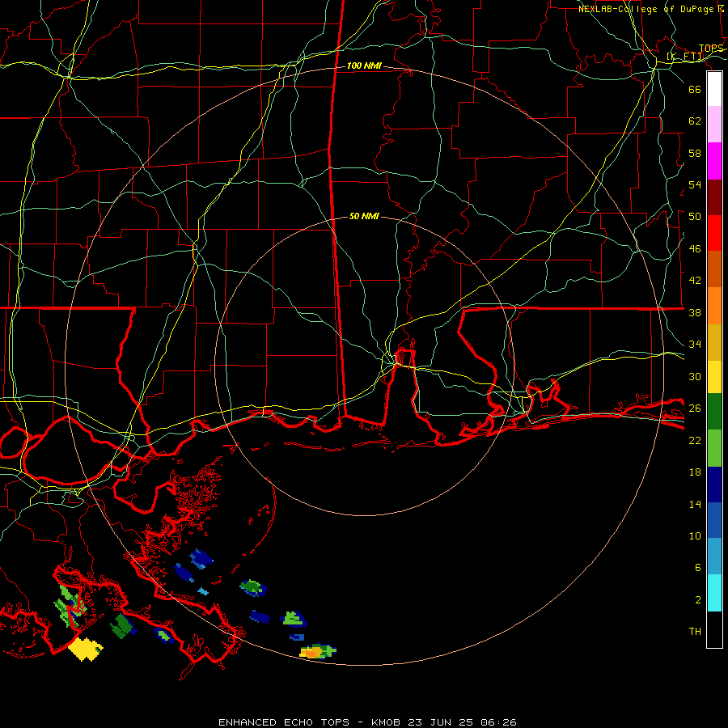Pick the light green legend swatch
728x728 pixels.
[x=714, y=448]
